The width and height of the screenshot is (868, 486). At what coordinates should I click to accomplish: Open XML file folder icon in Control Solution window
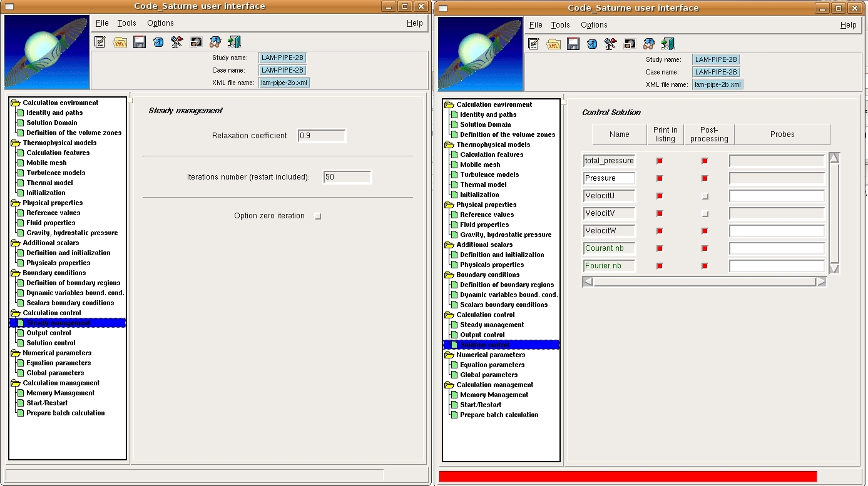553,44
